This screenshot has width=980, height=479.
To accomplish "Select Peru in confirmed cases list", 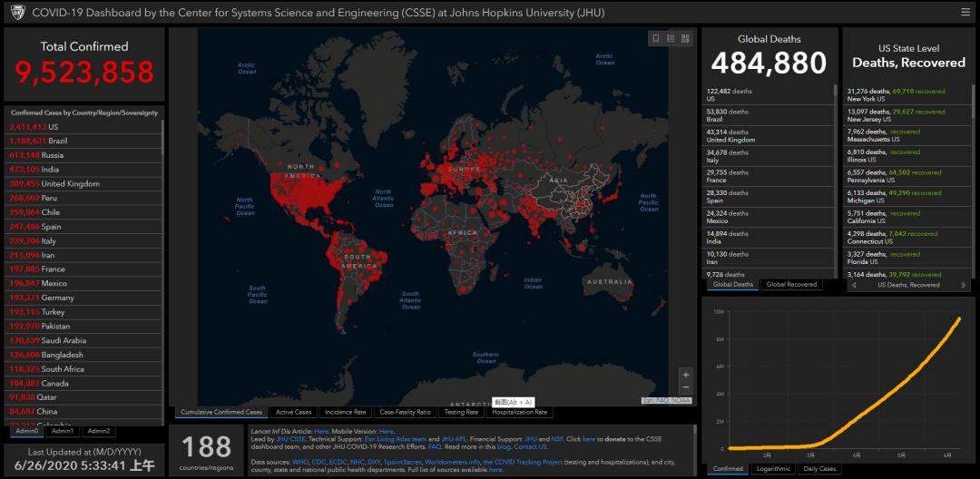I will pos(83,198).
